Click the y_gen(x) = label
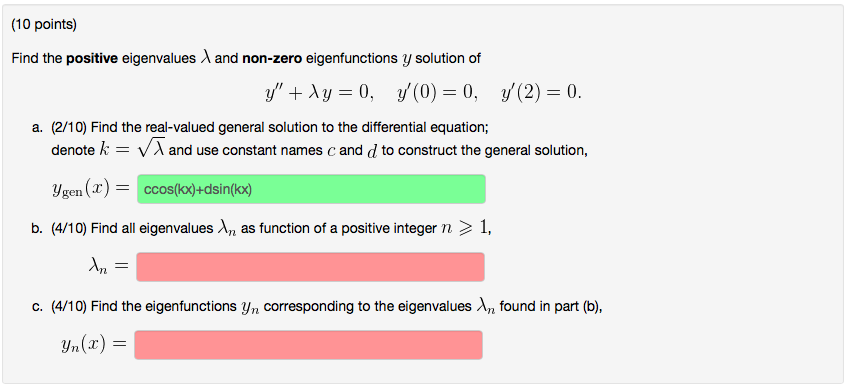847x391 pixels. click(x=91, y=190)
